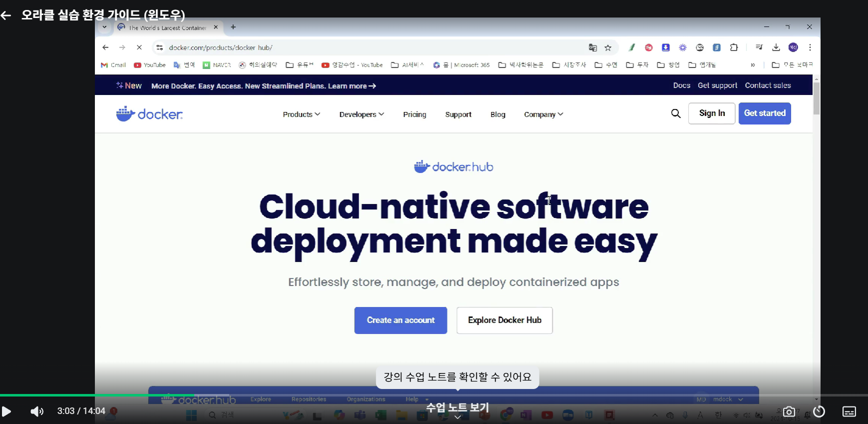Show hidden bookmarks overflow chevron
Image resolution: width=868 pixels, height=424 pixels.
[753, 65]
